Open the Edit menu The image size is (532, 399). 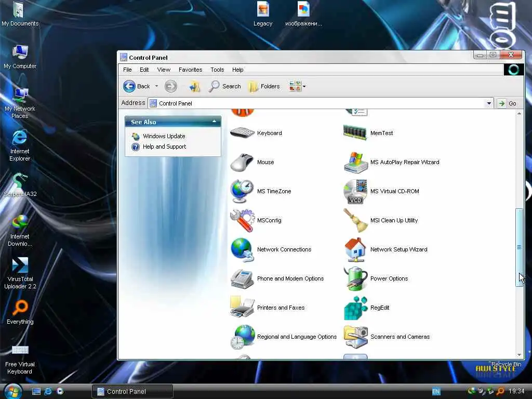click(x=144, y=70)
